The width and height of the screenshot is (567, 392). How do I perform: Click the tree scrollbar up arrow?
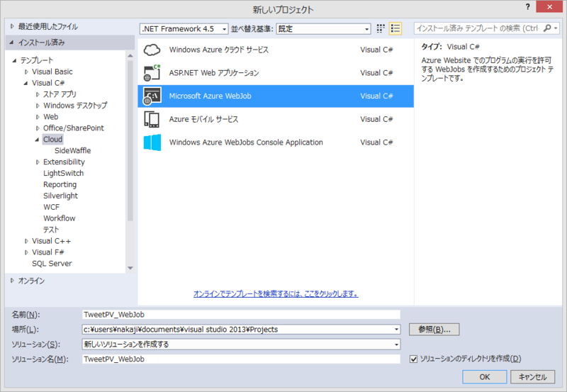pos(130,56)
